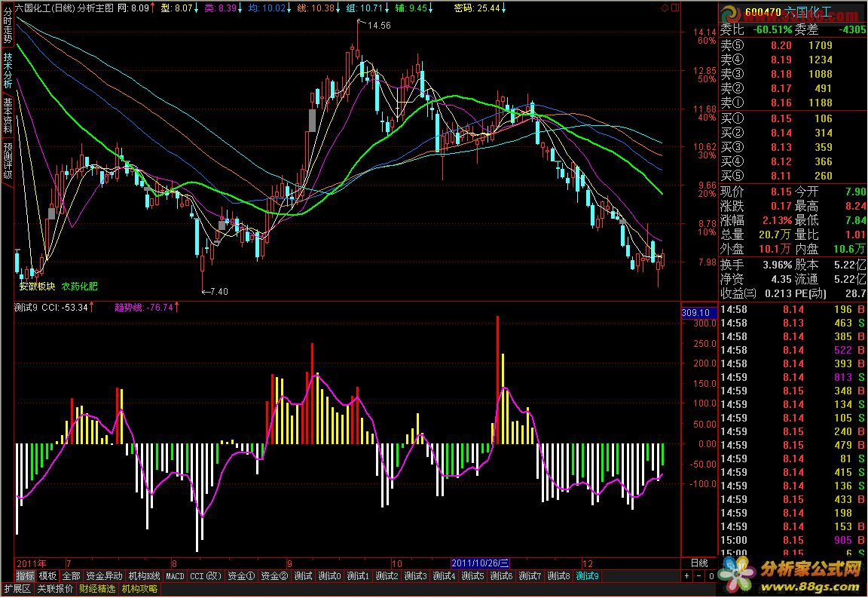
Task: Open the 基本资料 side tab
Action: tap(8, 115)
